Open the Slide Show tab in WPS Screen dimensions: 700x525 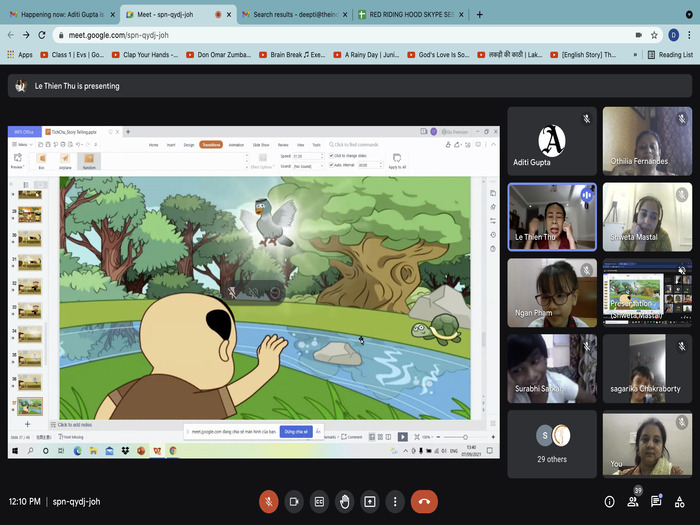pyautogui.click(x=261, y=145)
